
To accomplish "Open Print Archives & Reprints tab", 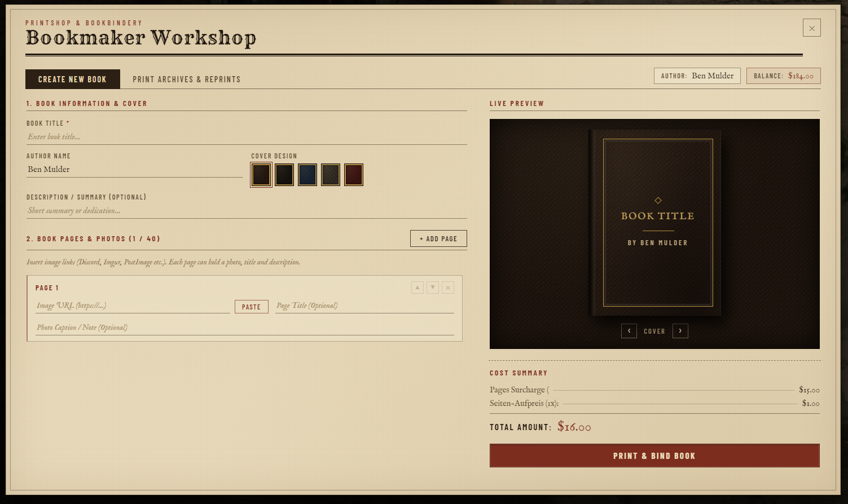I will [x=187, y=79].
